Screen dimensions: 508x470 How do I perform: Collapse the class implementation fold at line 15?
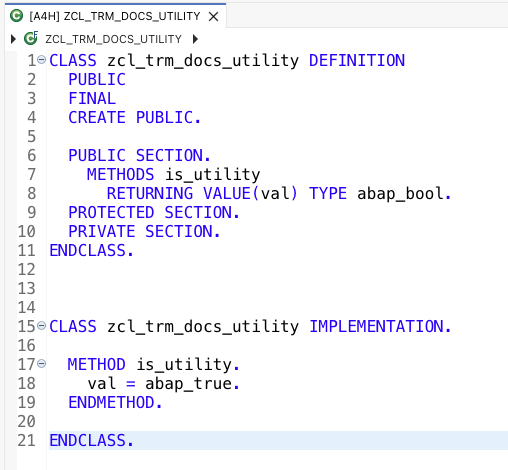42,326
